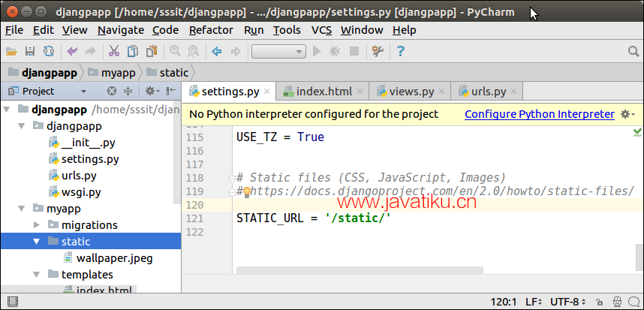The width and height of the screenshot is (644, 310).
Task: Click the scroll from source target icon
Action: pyautogui.click(x=112, y=91)
